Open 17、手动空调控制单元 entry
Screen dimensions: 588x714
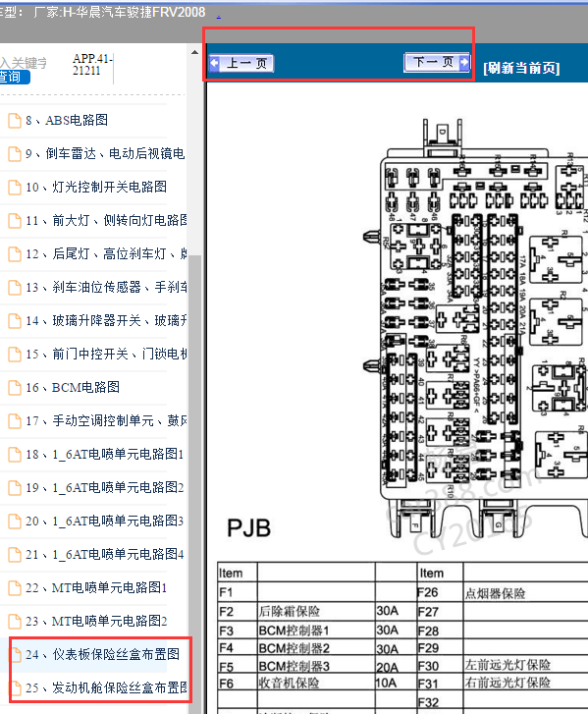tap(106, 420)
